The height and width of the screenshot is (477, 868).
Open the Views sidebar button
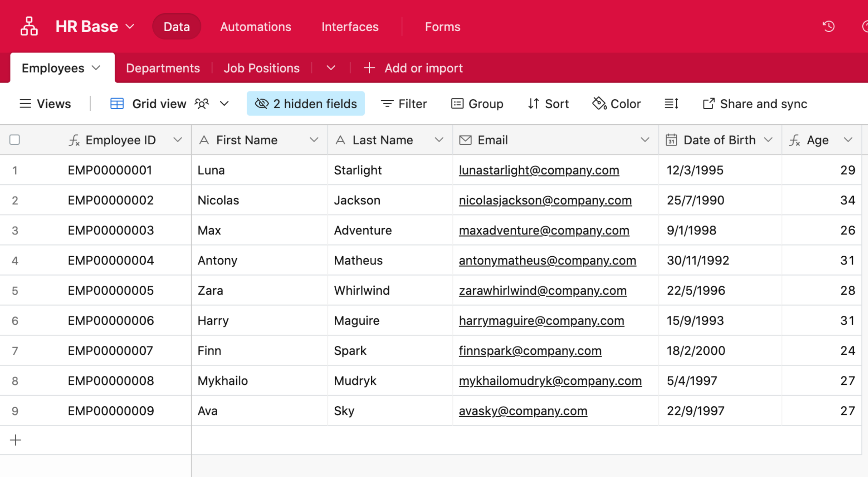pyautogui.click(x=45, y=104)
